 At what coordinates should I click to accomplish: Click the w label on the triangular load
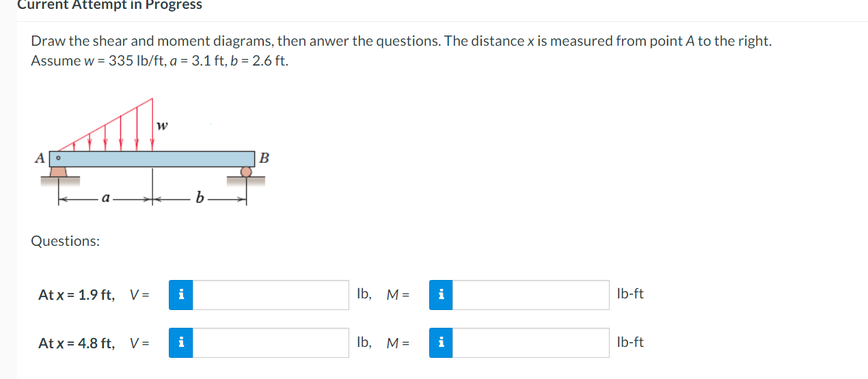click(161, 126)
